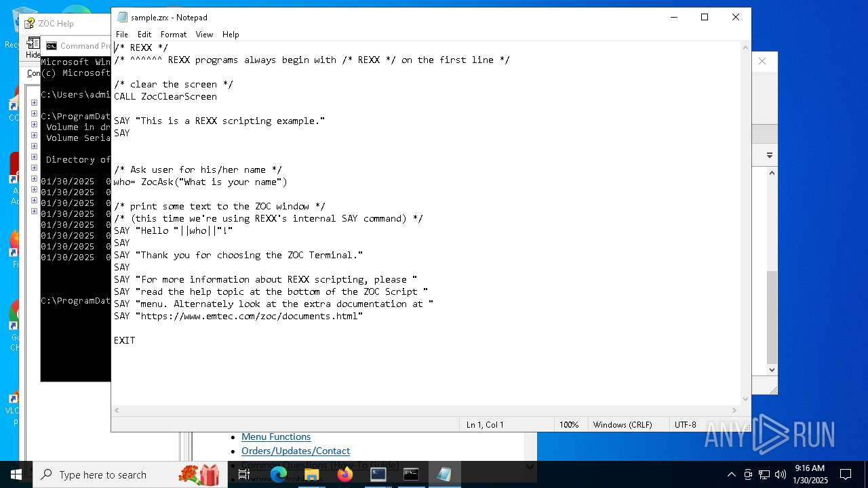The width and height of the screenshot is (868, 488).
Task: Click the 'CALL ZocClearScreen' line
Action: 165,97
